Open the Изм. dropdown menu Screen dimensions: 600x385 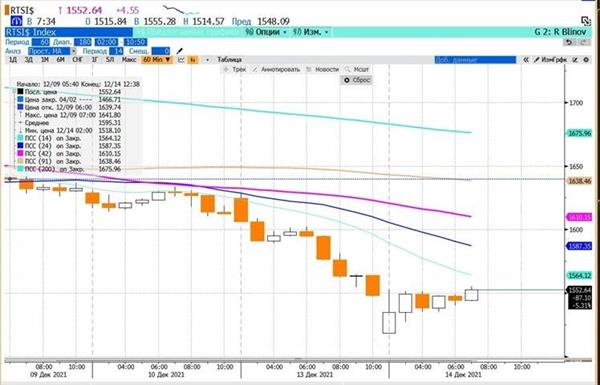311,32
